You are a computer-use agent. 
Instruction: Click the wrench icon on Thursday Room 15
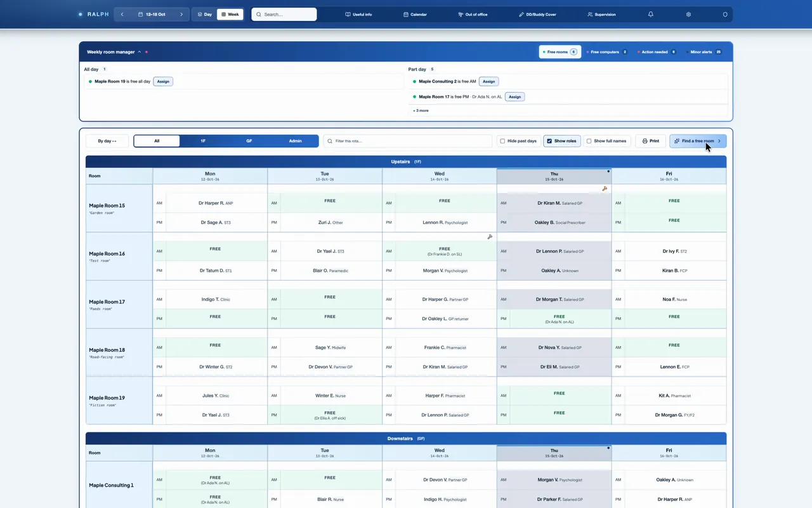pos(605,189)
